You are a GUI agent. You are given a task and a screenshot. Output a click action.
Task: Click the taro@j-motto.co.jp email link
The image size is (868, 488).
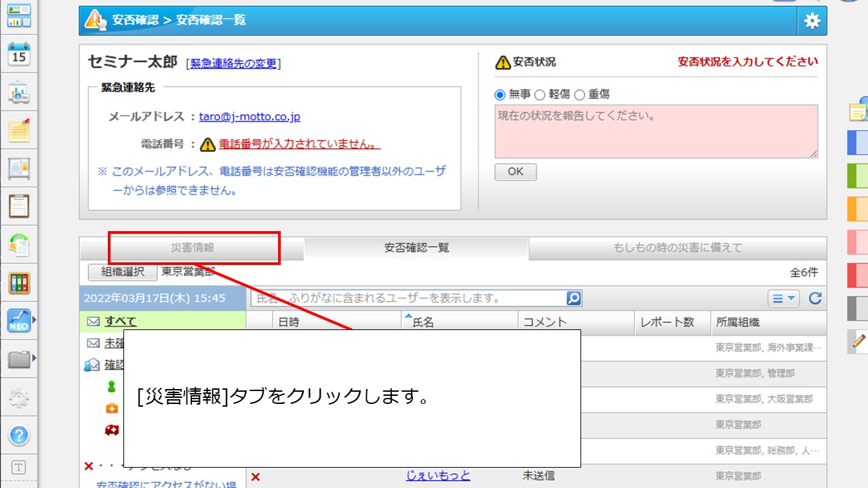tap(250, 117)
